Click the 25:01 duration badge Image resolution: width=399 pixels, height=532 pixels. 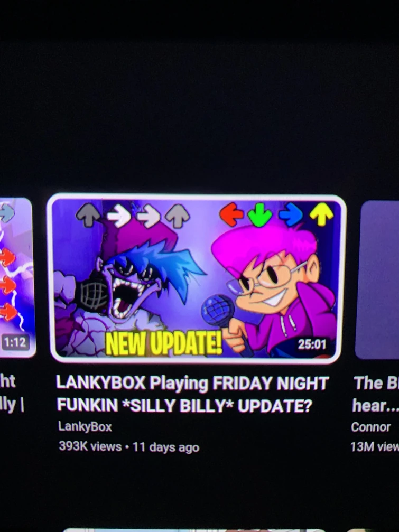(312, 344)
